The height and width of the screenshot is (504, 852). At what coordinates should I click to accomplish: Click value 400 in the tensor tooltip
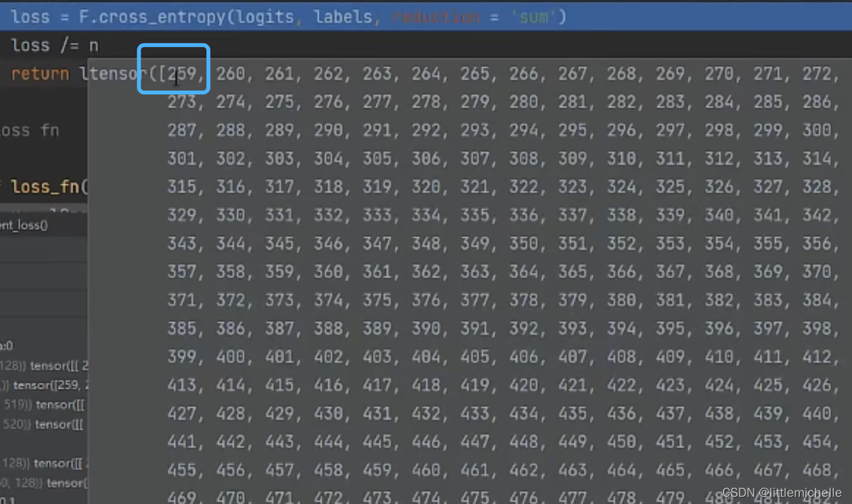coord(231,357)
